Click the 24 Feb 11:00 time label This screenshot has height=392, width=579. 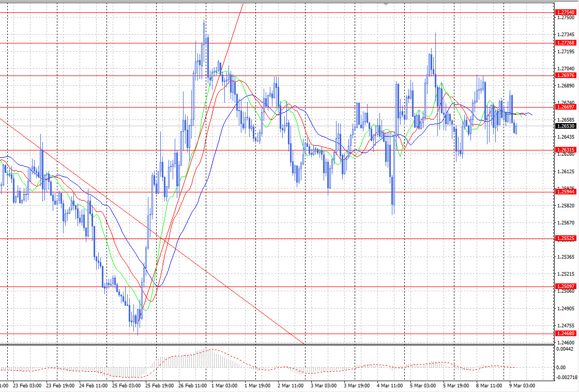94,386
